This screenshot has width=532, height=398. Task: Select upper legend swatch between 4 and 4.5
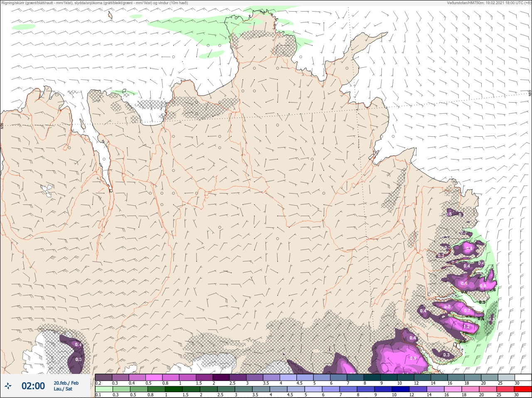coord(288,377)
